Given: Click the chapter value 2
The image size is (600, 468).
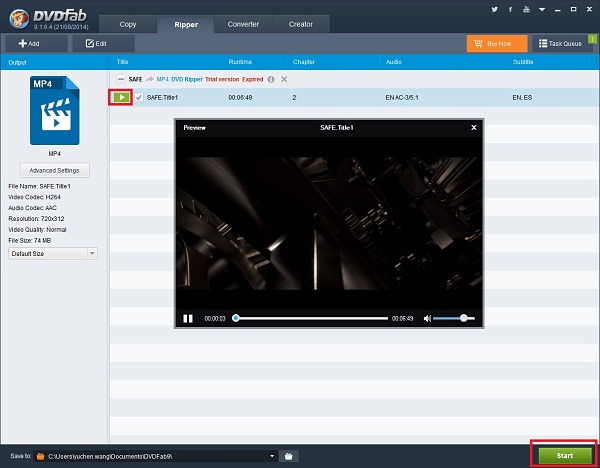Looking at the screenshot, I should [294, 98].
